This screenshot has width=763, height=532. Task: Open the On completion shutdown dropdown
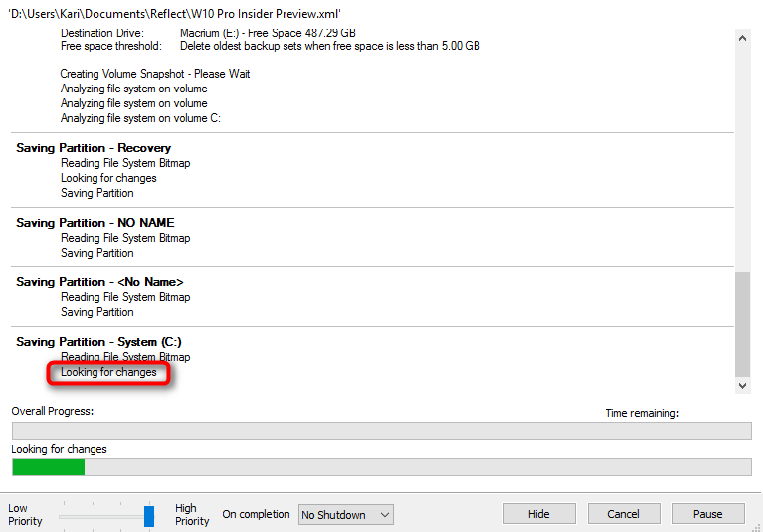(345, 515)
